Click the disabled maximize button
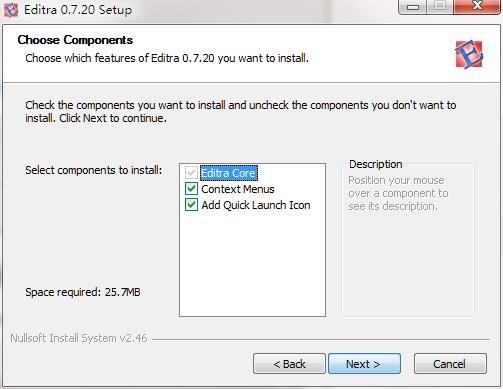The height and width of the screenshot is (389, 503). pyautogui.click(x=440, y=6)
